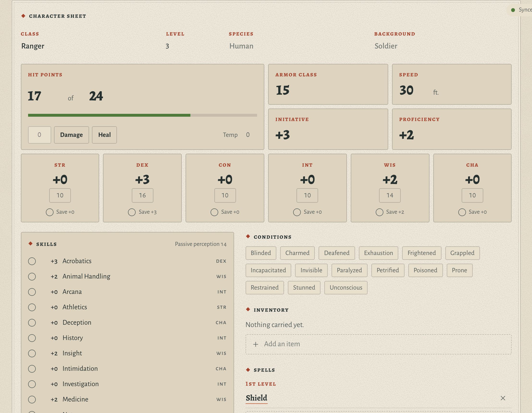
Task: Toggle the Exhaustion condition
Action: (x=378, y=253)
